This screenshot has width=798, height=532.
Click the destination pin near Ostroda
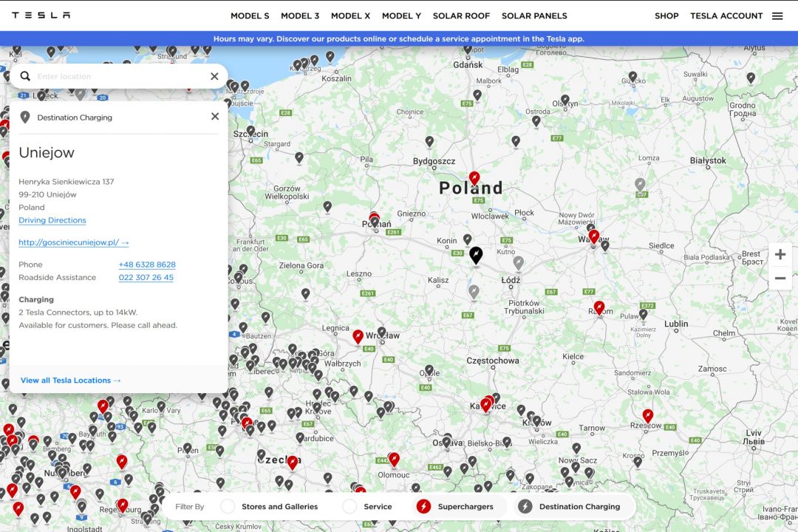536,120
